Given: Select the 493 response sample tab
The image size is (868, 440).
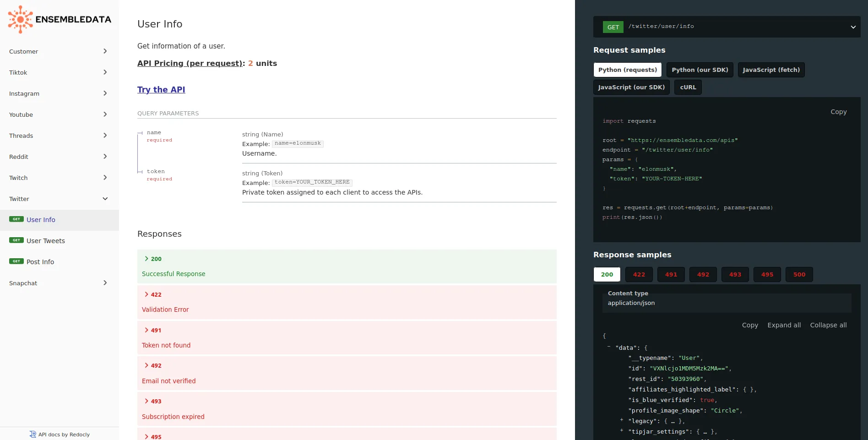Looking at the screenshot, I should click(735, 274).
